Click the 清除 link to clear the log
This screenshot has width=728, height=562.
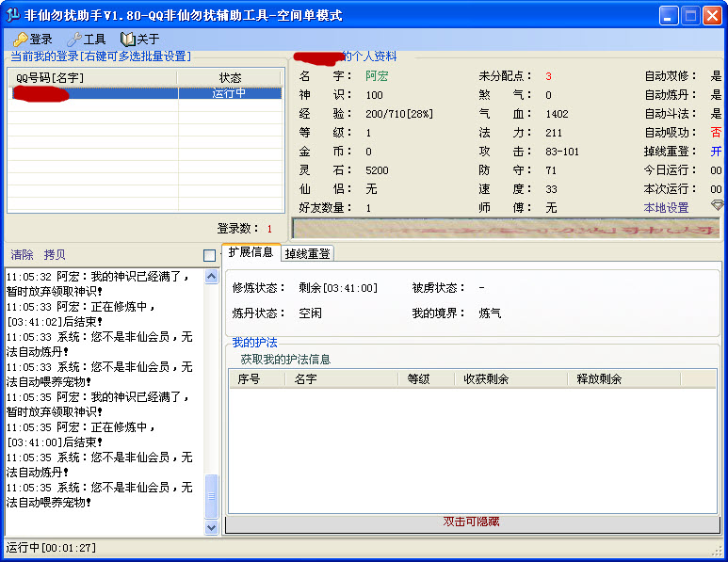click(x=22, y=254)
